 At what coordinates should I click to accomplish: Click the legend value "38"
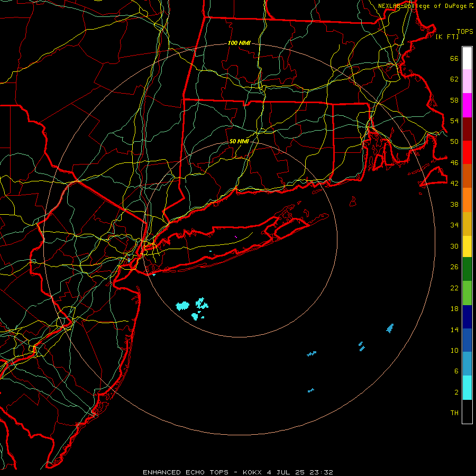coord(454,204)
